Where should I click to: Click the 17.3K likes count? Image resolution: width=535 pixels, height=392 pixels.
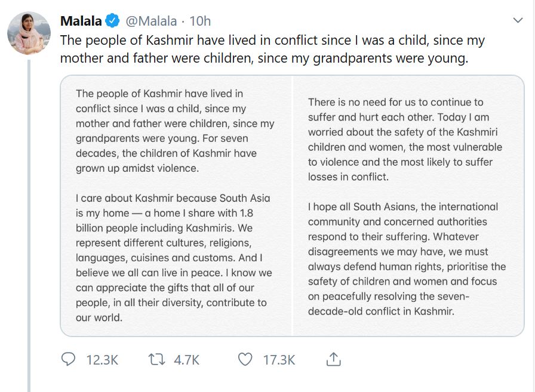(x=279, y=360)
